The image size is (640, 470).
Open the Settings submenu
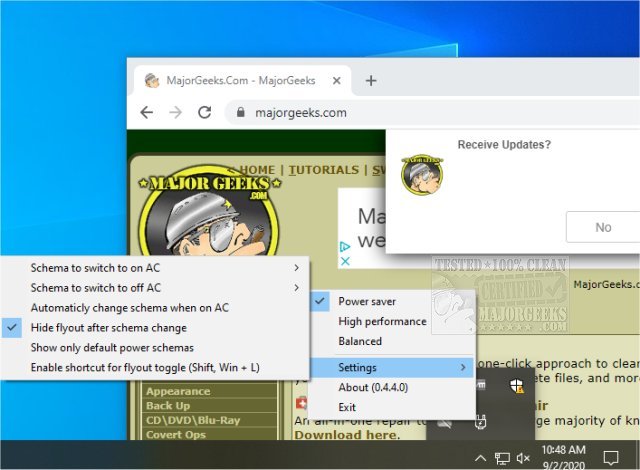tap(392, 368)
